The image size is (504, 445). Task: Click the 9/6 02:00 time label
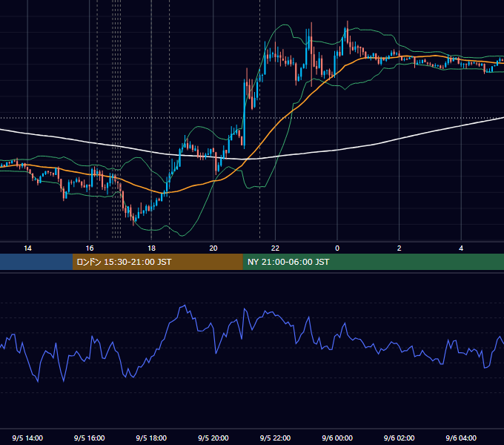[399, 438]
